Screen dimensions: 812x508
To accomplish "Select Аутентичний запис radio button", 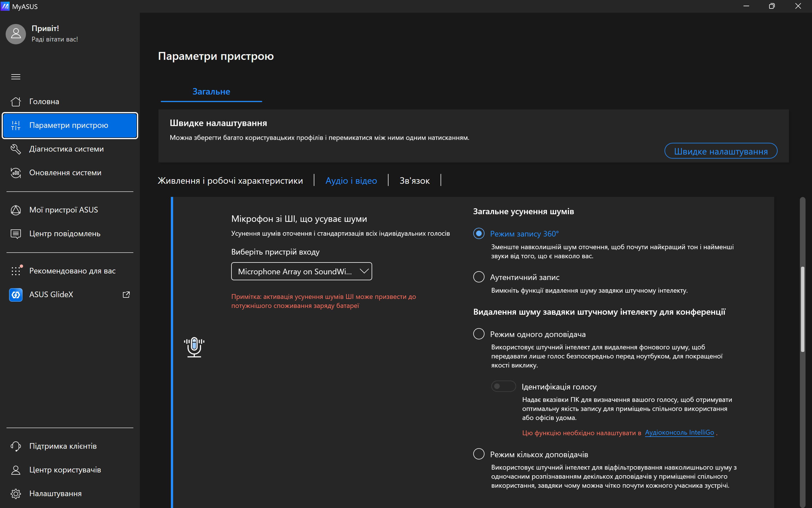I will (479, 277).
